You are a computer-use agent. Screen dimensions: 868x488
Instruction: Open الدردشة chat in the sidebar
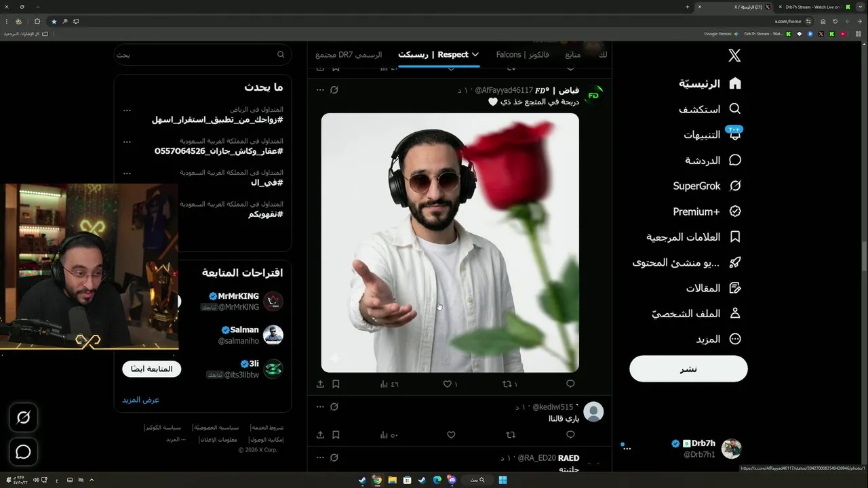click(713, 161)
